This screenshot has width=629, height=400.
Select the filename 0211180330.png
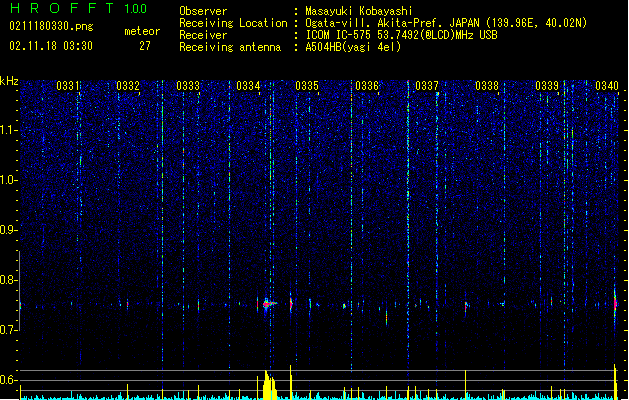(x=51, y=27)
